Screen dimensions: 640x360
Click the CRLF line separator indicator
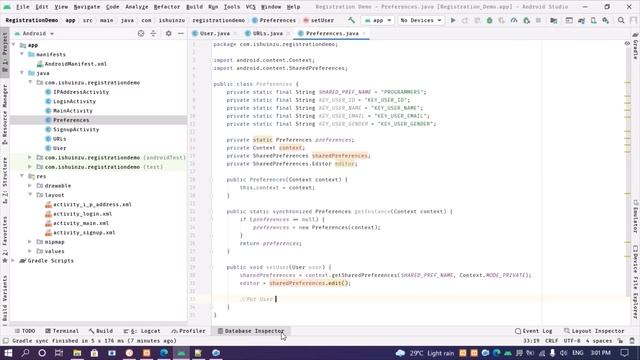tap(551, 341)
